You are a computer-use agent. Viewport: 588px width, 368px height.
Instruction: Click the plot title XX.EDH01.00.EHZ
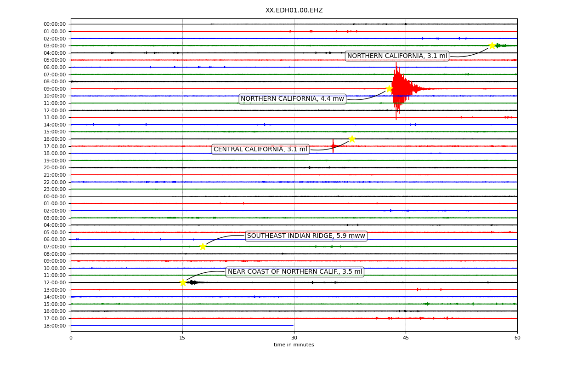pos(294,10)
